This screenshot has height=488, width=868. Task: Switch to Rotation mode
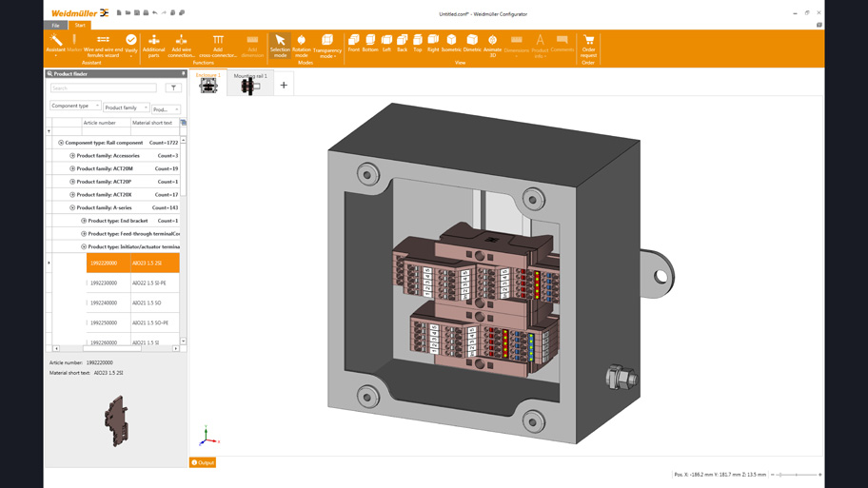point(301,45)
